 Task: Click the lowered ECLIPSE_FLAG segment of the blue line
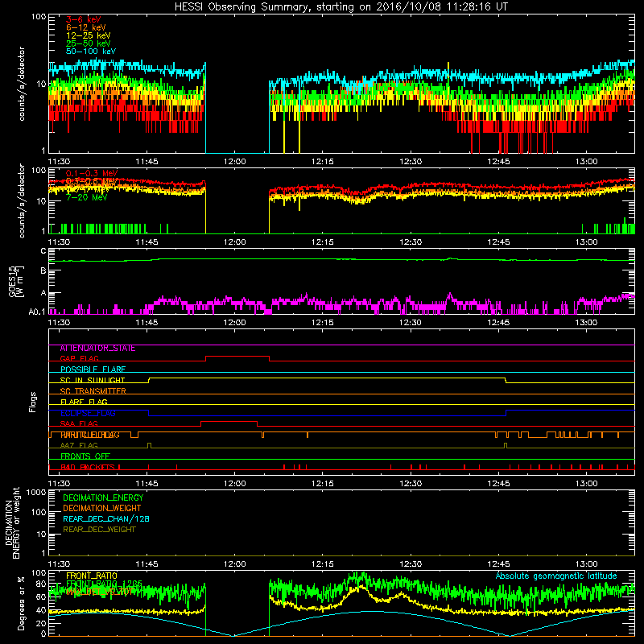click(328, 416)
